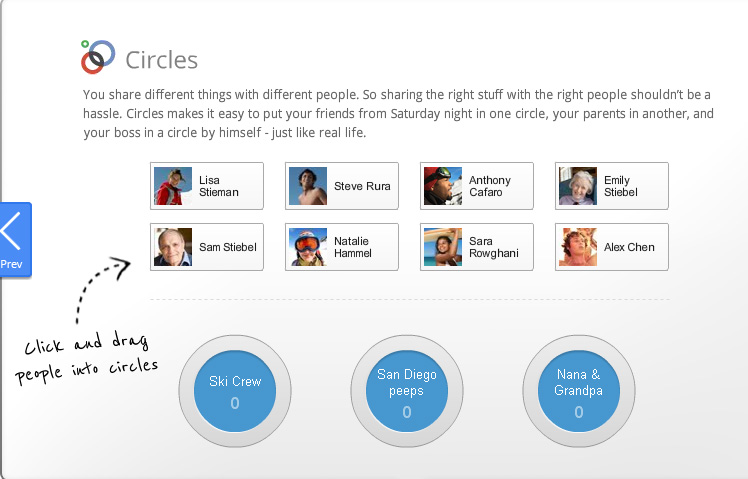Click Emily Stiebel's avatar image
Screen dimensions: 748x479
point(578,186)
